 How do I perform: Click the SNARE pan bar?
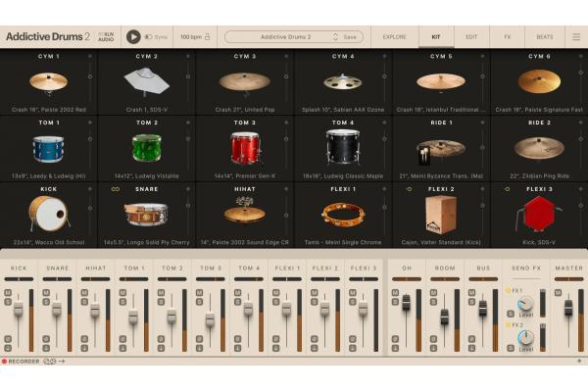(57, 279)
